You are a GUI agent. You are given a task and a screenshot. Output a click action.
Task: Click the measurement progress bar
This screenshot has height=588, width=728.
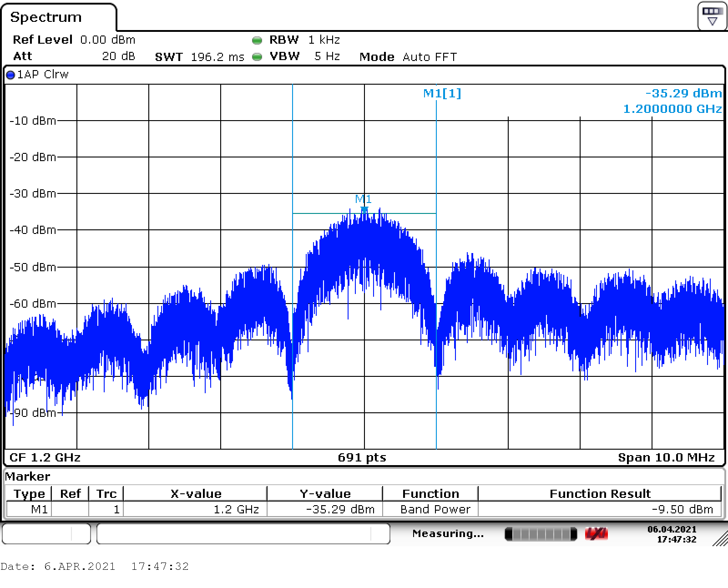pos(541,534)
